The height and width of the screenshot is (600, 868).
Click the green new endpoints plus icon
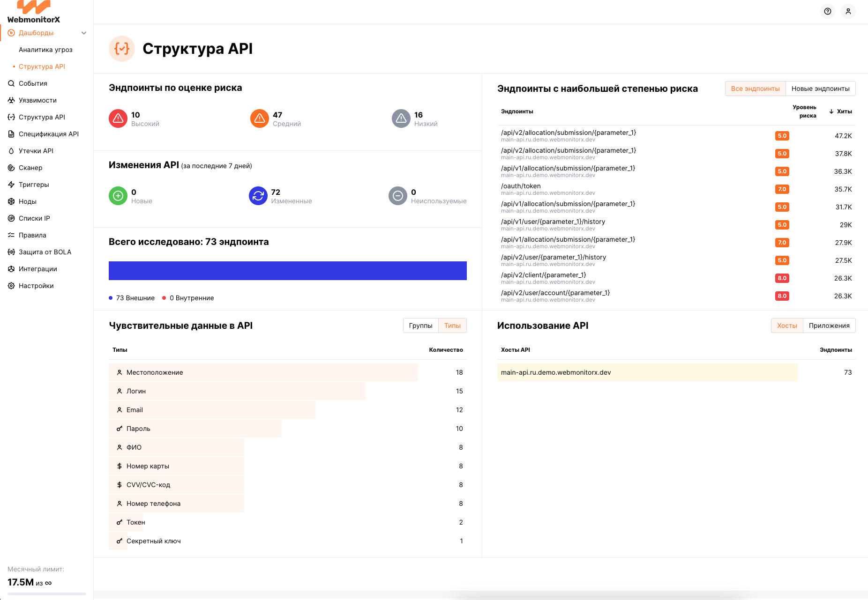tap(118, 196)
